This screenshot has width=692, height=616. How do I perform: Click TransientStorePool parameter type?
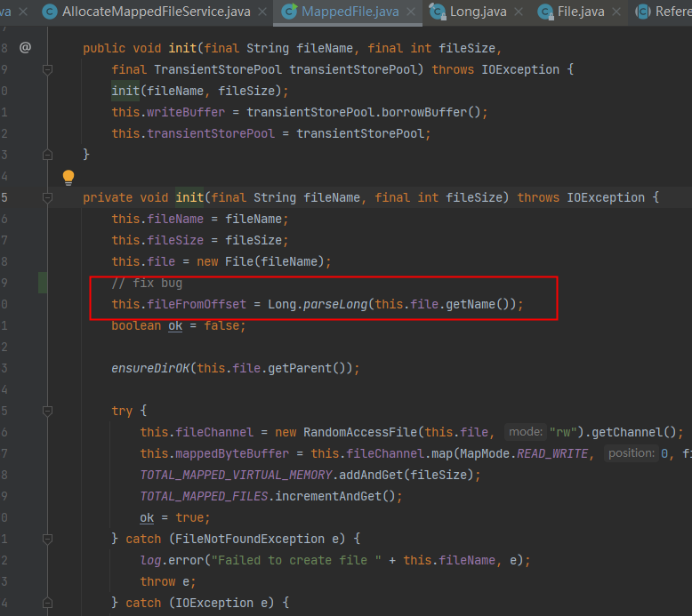coord(218,69)
